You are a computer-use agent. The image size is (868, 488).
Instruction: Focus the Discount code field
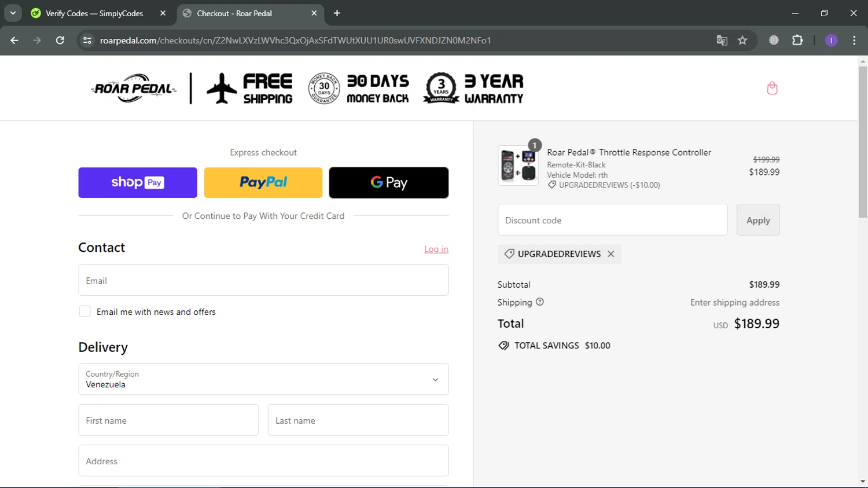(x=612, y=220)
